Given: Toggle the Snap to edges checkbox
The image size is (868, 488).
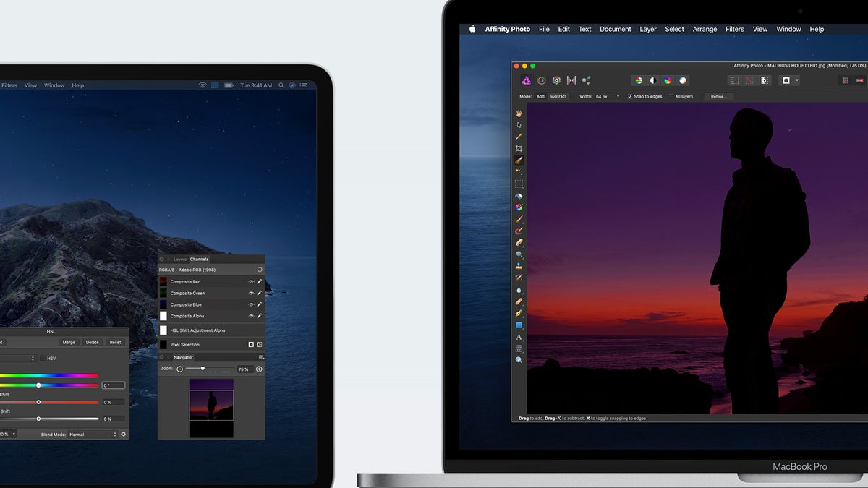Looking at the screenshot, I should [x=629, y=96].
